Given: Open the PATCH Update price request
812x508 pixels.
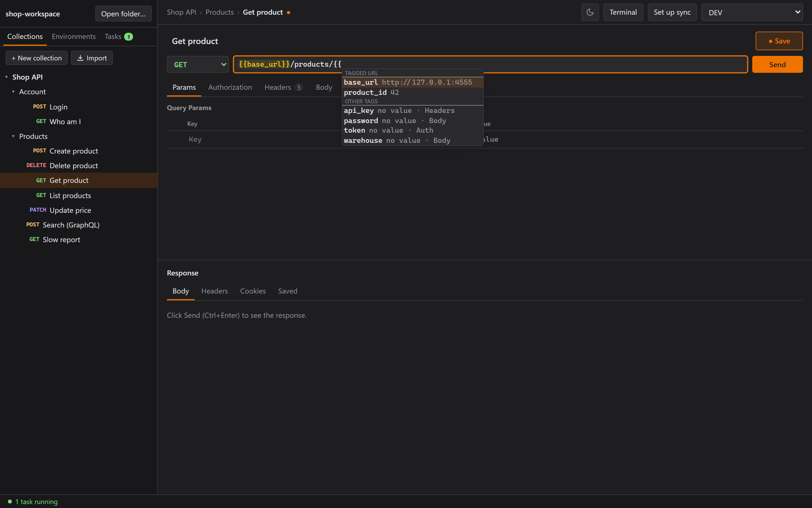Looking at the screenshot, I should pyautogui.click(x=79, y=210).
